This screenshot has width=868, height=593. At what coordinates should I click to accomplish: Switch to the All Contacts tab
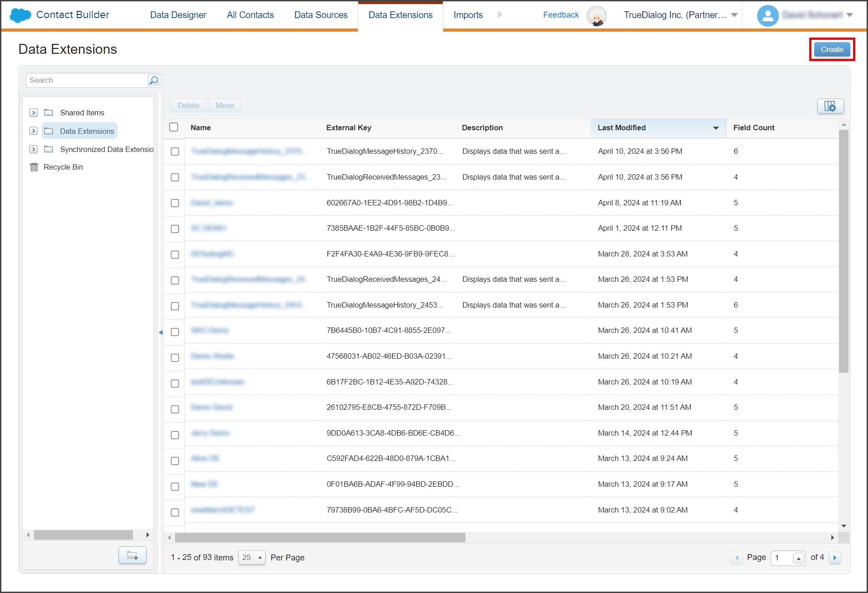(250, 15)
